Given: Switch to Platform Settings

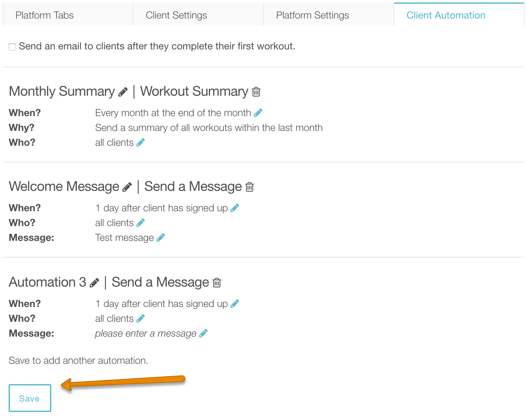Looking at the screenshot, I should point(312,15).
